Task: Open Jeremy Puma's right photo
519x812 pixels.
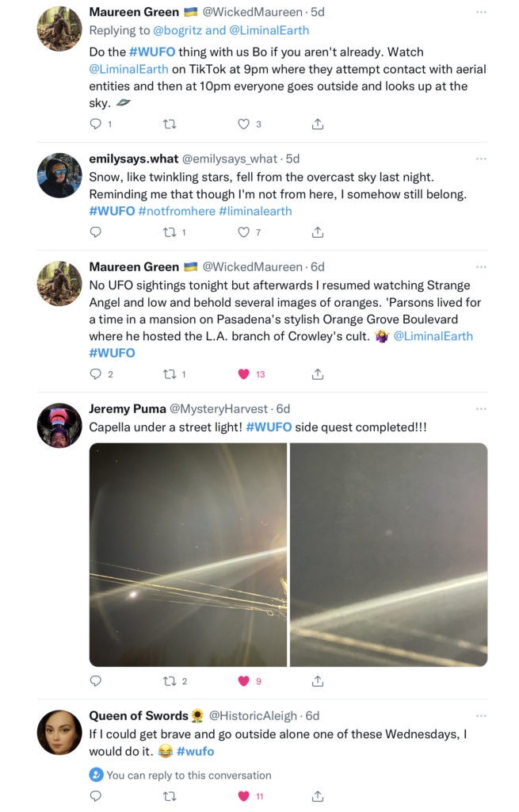Action: pyautogui.click(x=388, y=554)
